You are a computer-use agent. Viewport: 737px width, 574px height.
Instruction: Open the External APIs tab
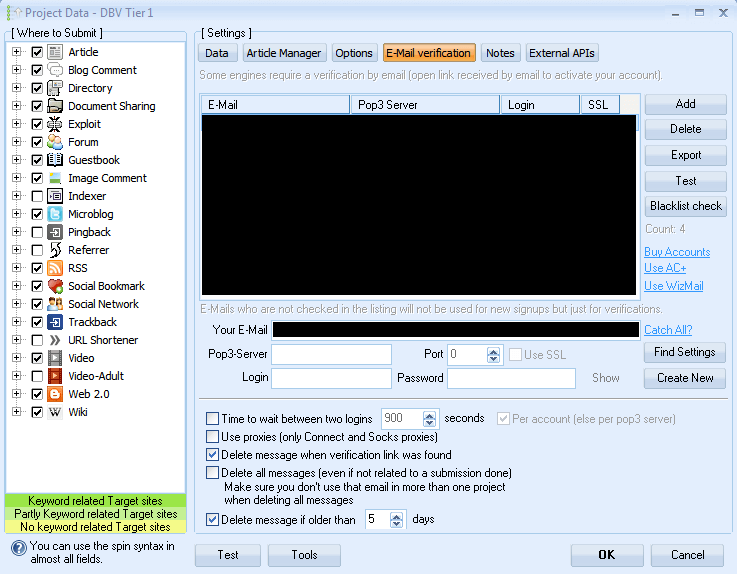(x=562, y=53)
